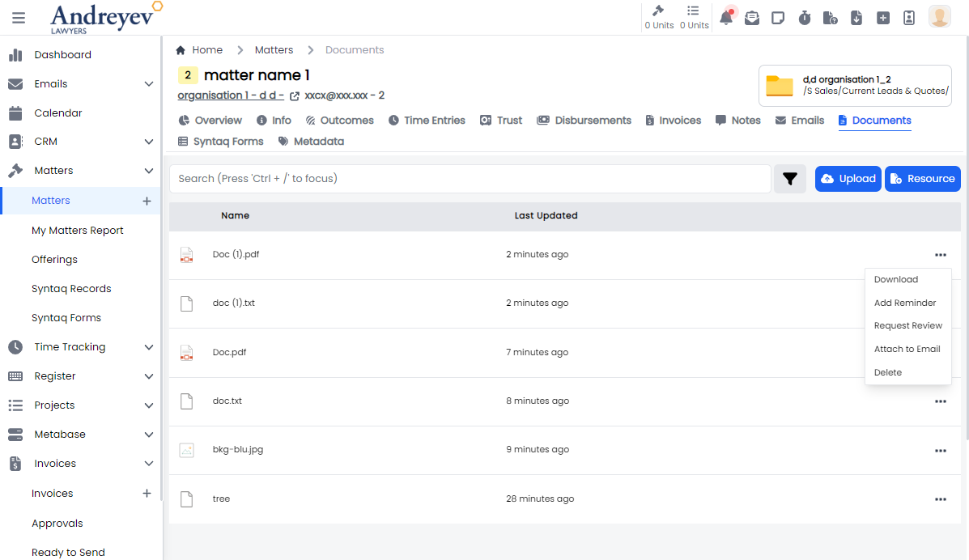969x560 pixels.
Task: Click the Upload button
Action: pyautogui.click(x=848, y=179)
